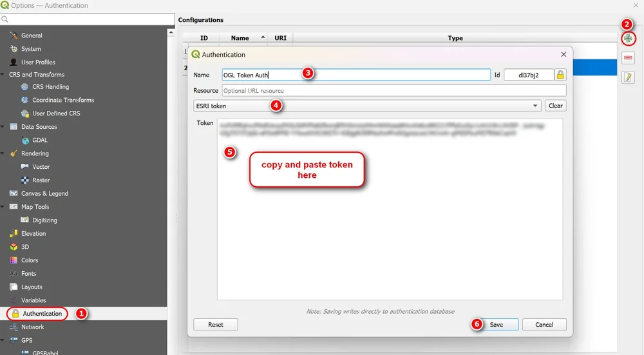Click the Id text field
644x355 pixels.
pos(529,75)
